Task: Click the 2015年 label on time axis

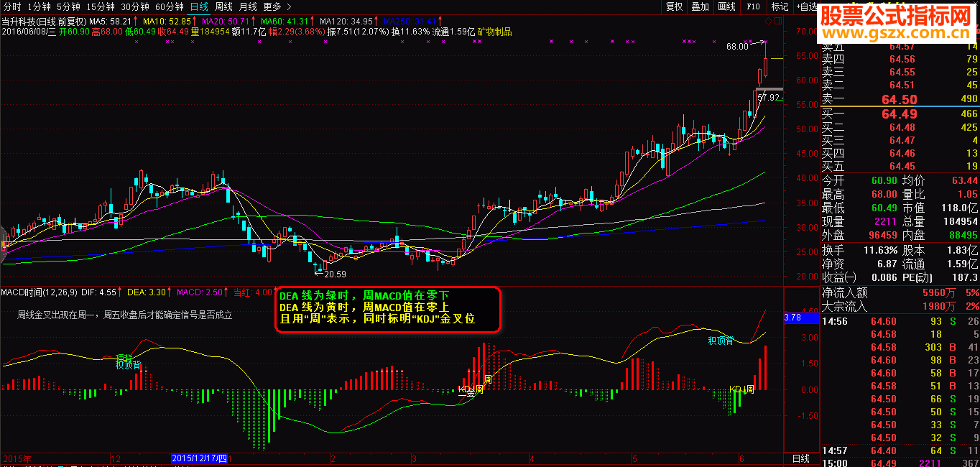Action: pos(16,458)
